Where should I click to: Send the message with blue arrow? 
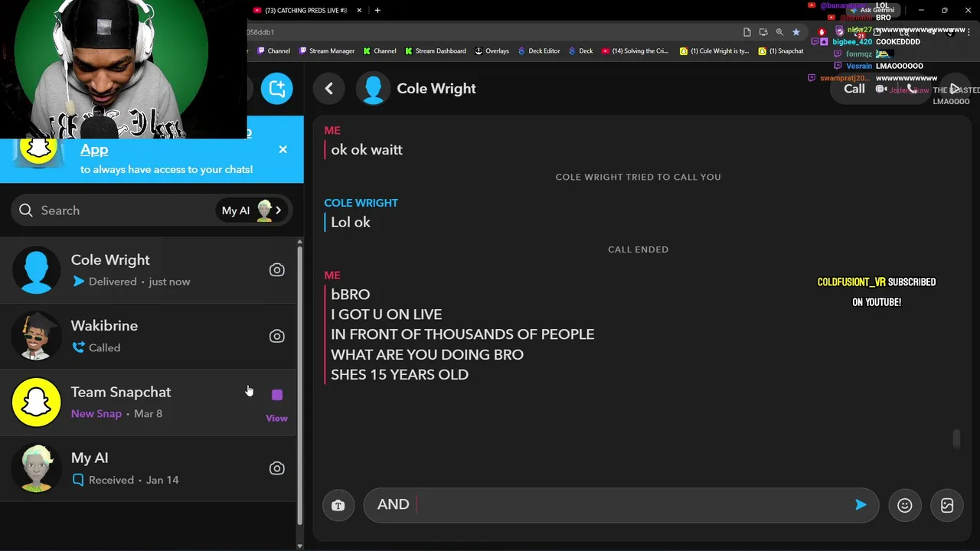pos(861,504)
